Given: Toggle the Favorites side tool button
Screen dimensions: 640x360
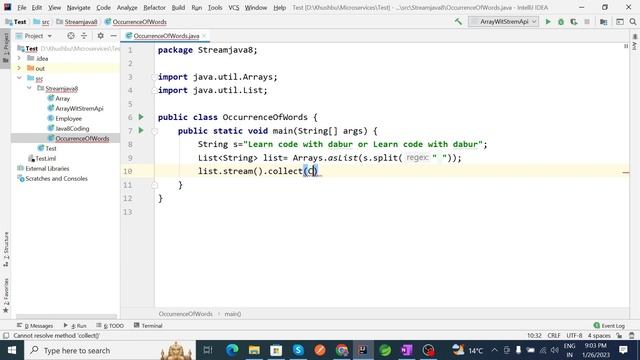Looking at the screenshot, I should [x=6, y=296].
